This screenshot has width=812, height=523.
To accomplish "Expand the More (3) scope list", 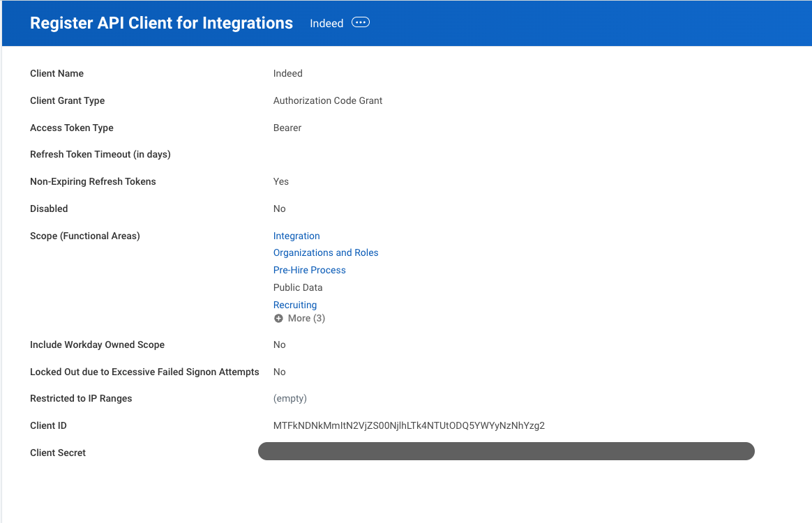I will pos(300,319).
